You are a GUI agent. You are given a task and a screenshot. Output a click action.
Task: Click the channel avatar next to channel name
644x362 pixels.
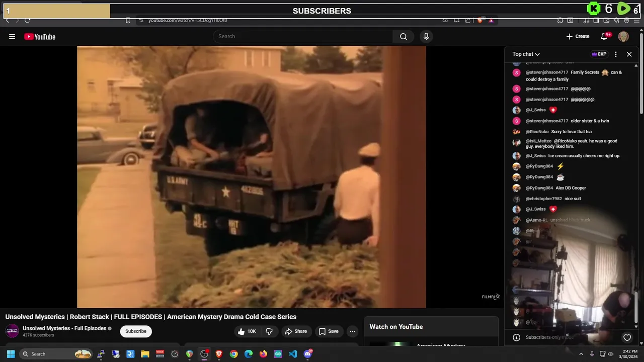point(12,331)
